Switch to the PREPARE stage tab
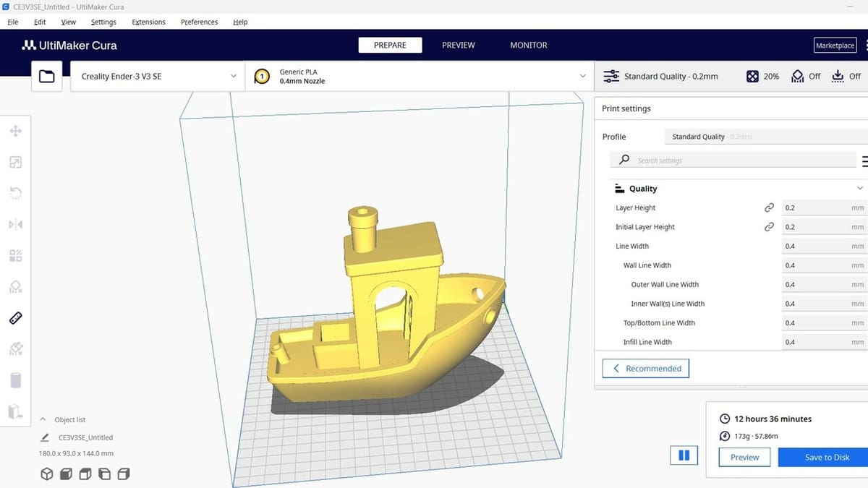The height and width of the screenshot is (488, 868). 390,45
